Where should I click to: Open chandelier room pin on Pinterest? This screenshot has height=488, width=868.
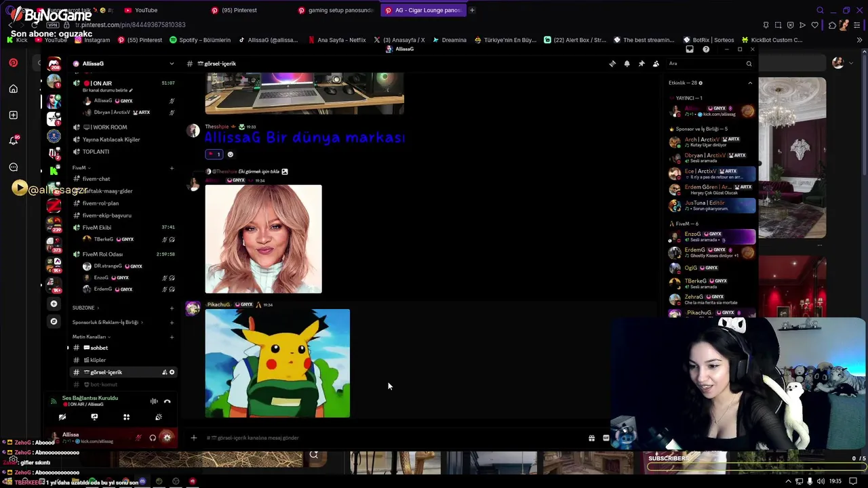(792, 157)
